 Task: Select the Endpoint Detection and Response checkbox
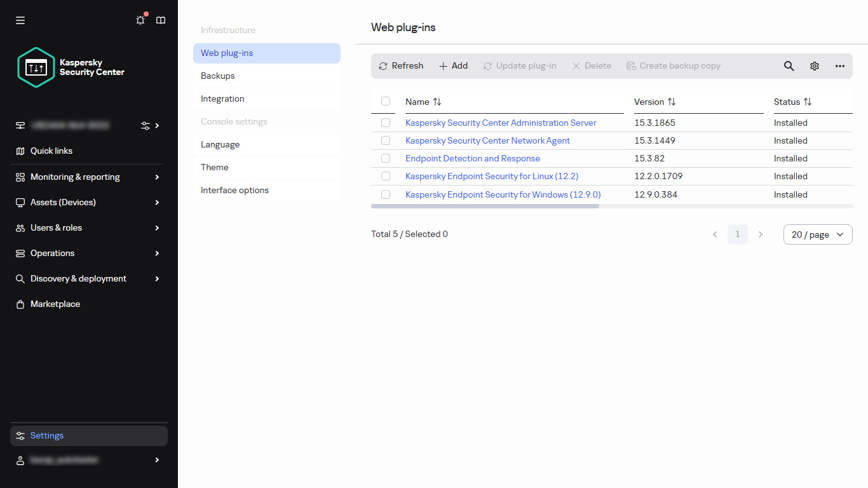385,158
